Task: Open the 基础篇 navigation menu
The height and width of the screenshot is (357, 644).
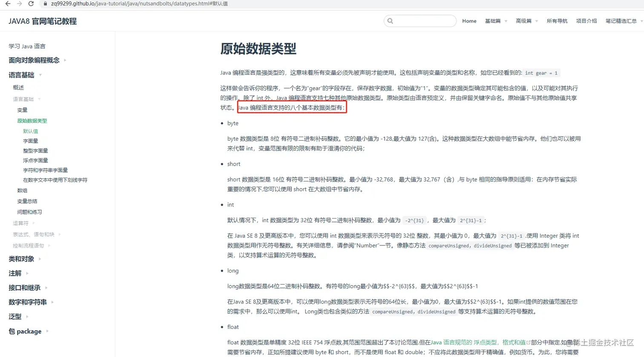Action: 493,21
